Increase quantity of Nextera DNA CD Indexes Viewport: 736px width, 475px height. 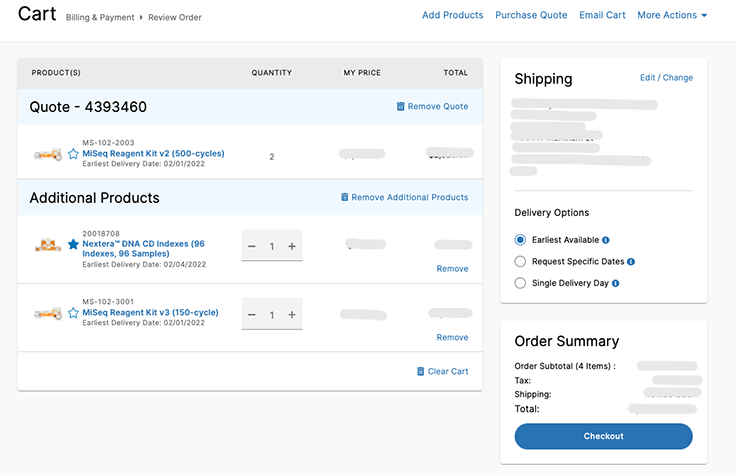[x=291, y=246]
